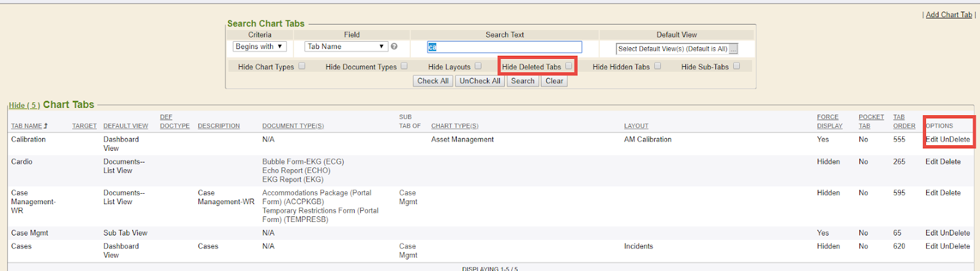Open the Select Default View(s) box
The image size is (980, 271).
672,49
